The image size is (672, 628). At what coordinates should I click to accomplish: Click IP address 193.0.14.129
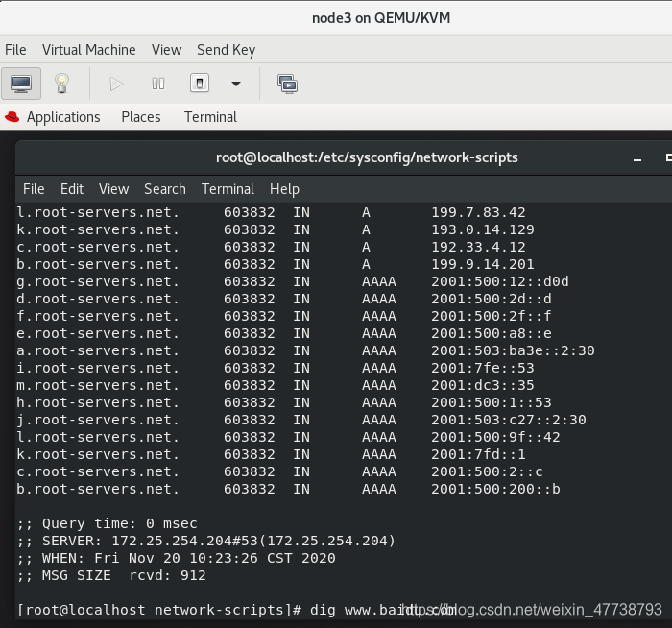pos(483,229)
